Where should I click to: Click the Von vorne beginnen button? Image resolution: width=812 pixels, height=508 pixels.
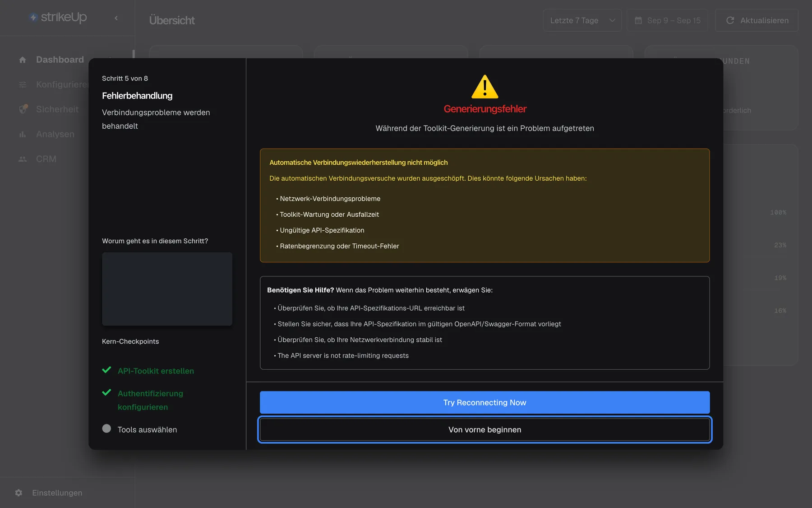click(484, 429)
